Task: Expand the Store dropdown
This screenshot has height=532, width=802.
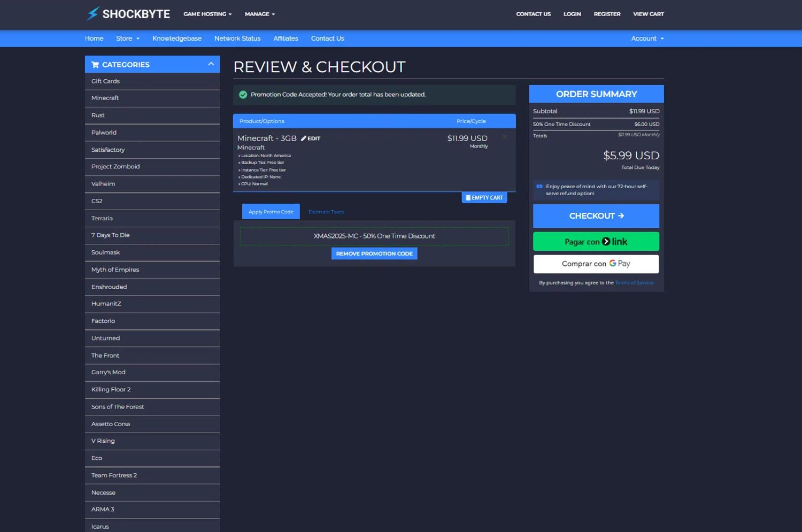Action: click(x=128, y=38)
